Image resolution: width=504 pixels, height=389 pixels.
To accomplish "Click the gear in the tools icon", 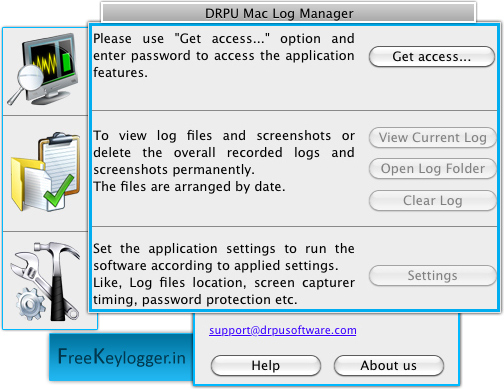I will click(x=30, y=304).
